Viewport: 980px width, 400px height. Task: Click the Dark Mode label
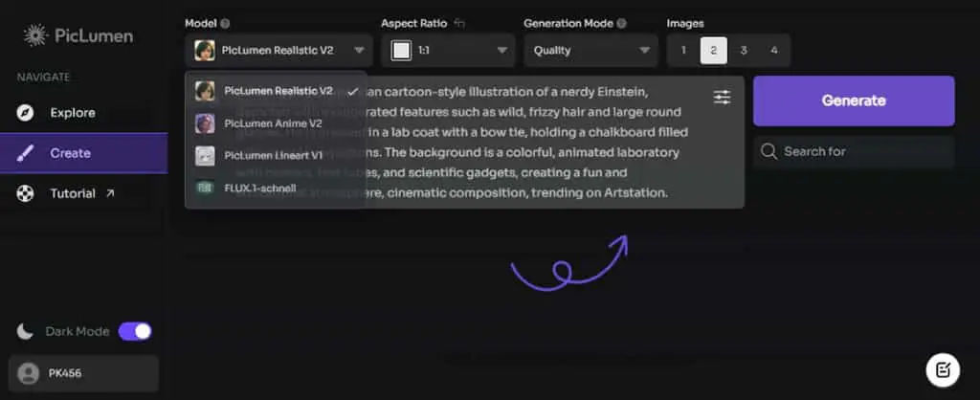point(78,331)
